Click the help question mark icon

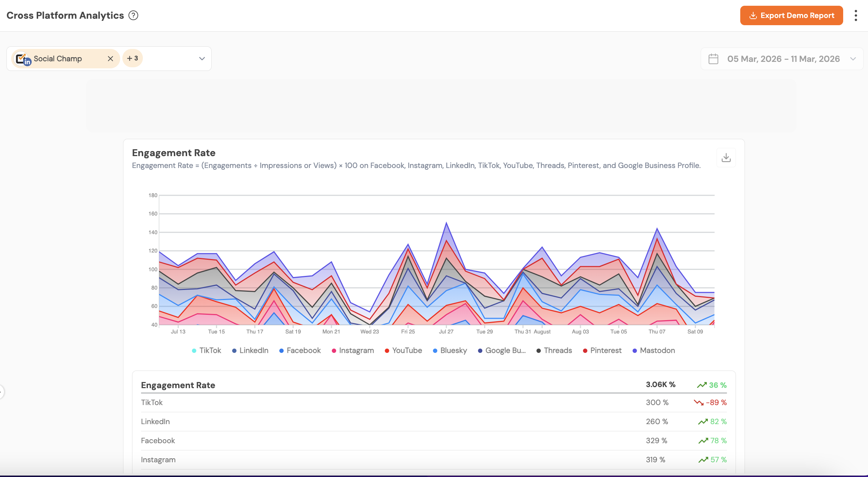click(x=133, y=15)
